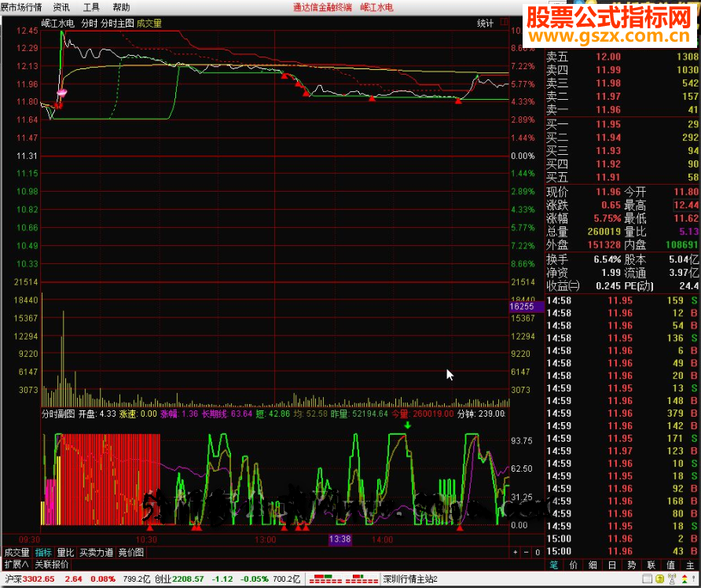Click the 统计 button above chart
This screenshot has width=701, height=588.
[x=485, y=24]
